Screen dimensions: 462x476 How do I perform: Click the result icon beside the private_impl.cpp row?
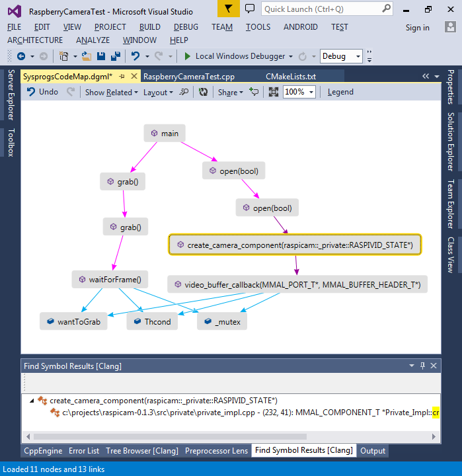coord(55,413)
